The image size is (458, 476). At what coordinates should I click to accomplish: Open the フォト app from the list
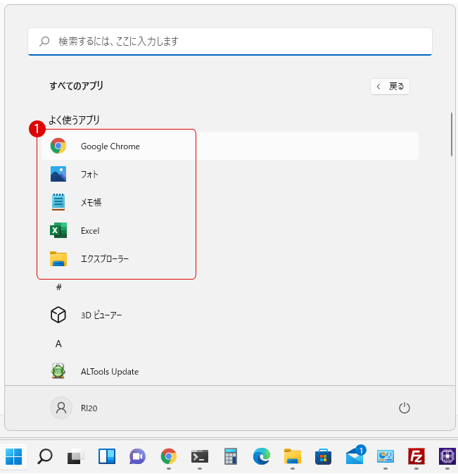pos(230,174)
